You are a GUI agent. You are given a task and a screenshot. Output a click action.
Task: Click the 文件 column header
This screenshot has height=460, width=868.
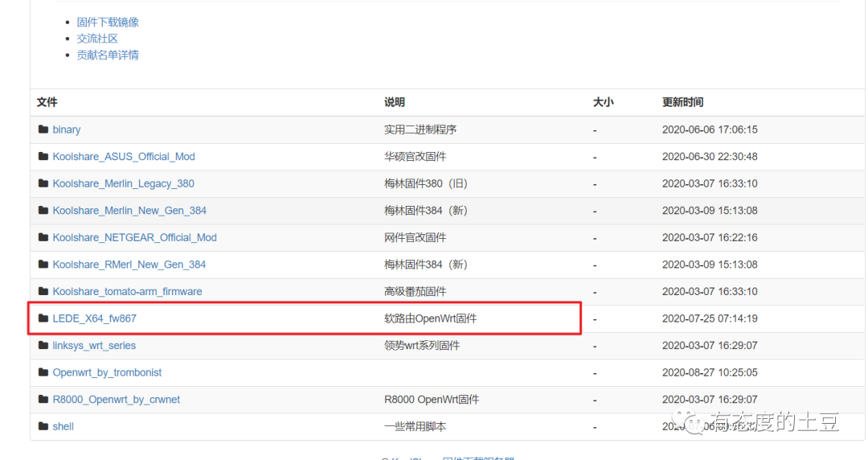point(47,102)
